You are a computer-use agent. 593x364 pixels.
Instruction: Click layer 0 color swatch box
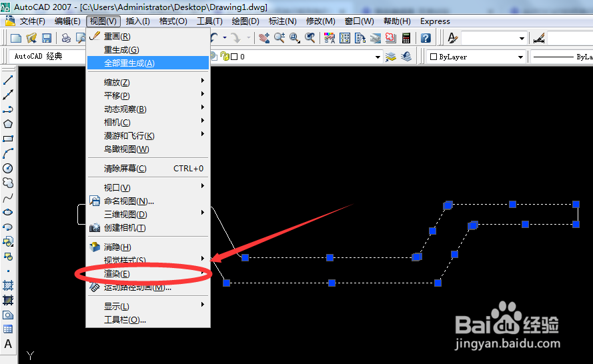coord(234,57)
